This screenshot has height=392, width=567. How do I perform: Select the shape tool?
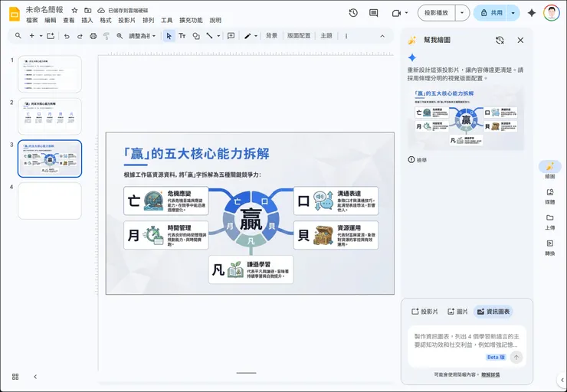(x=196, y=36)
